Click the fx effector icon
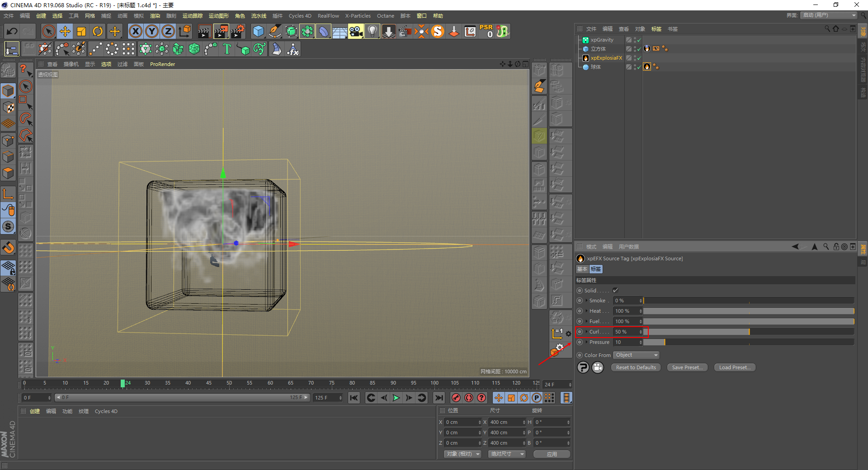This screenshot has height=470, width=868. [x=293, y=49]
